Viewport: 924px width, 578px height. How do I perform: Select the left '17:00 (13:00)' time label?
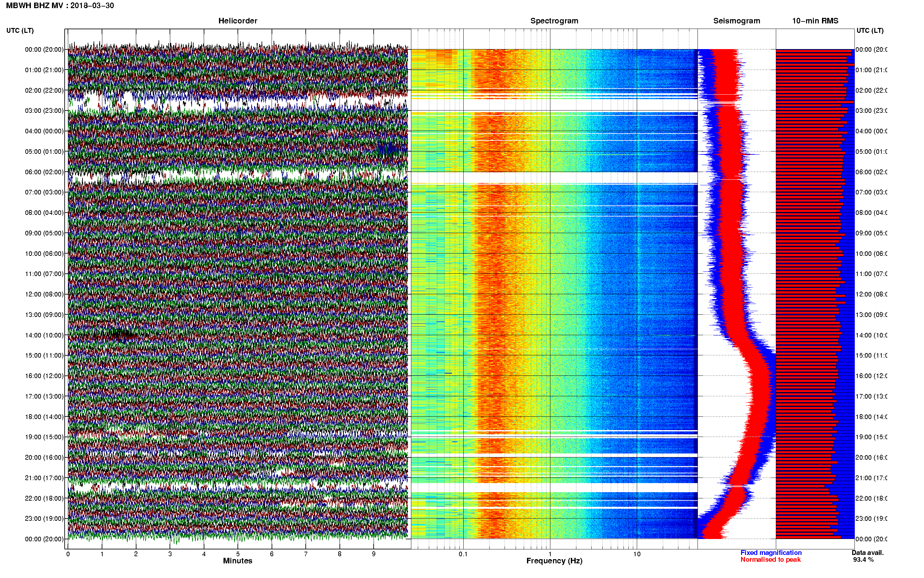pos(44,396)
